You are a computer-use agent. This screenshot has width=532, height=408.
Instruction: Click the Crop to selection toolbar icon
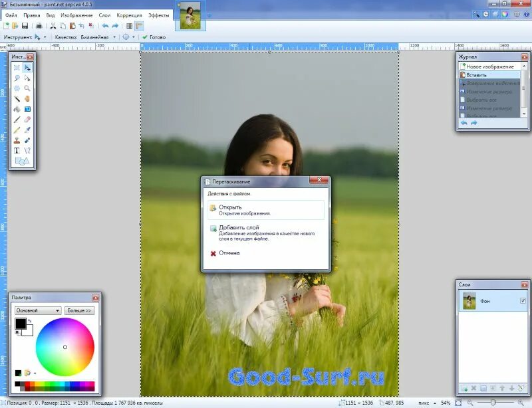click(x=82, y=26)
